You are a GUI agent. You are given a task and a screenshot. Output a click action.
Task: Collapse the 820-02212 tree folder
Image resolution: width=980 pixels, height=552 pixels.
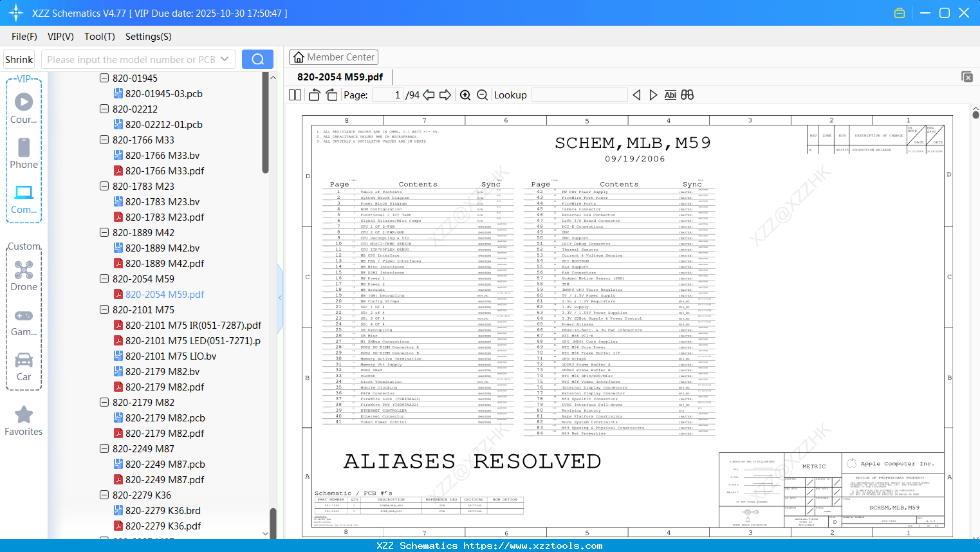point(104,109)
